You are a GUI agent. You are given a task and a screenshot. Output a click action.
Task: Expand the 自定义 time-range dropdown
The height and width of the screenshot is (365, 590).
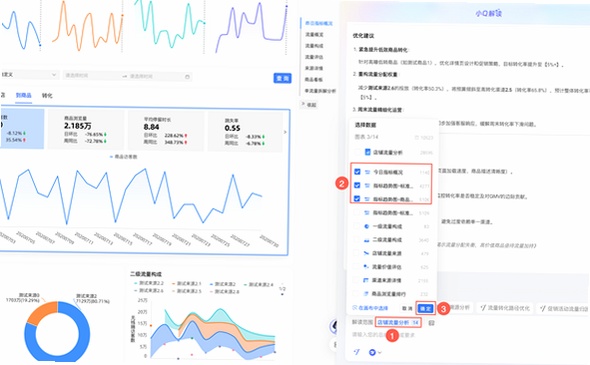[29, 75]
